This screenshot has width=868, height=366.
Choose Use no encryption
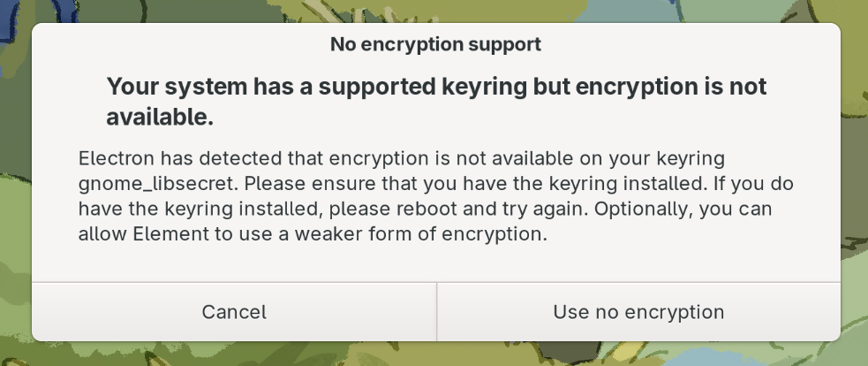[x=638, y=312]
